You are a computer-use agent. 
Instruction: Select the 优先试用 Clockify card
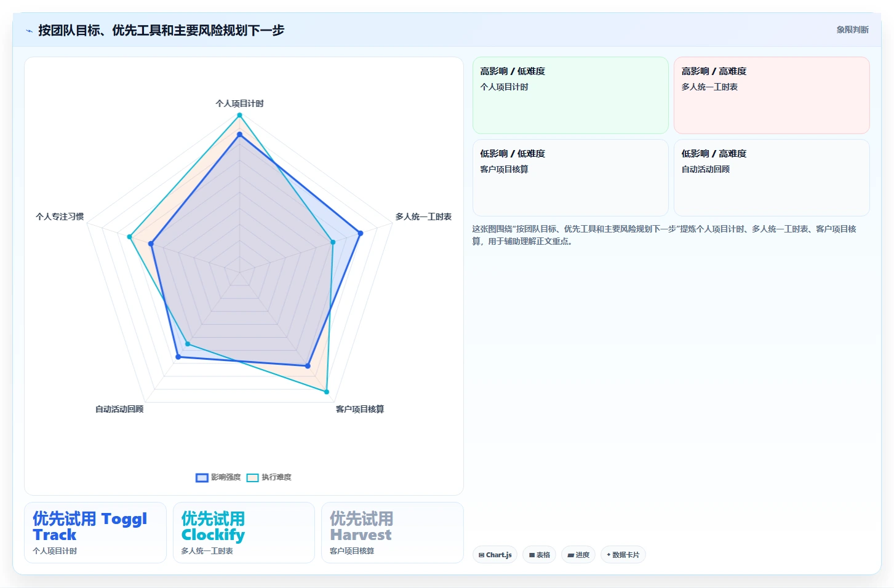[x=244, y=533]
